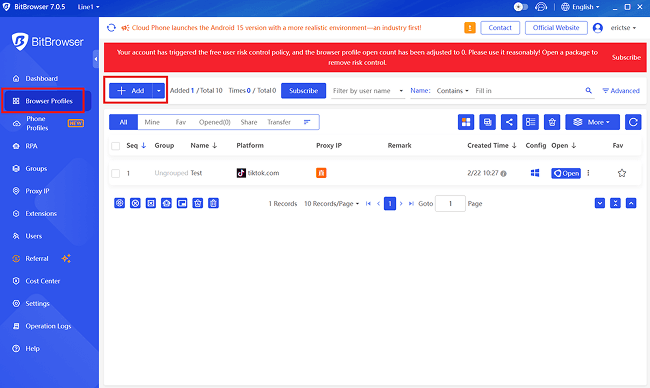Click the list-layout icon in the toolbar

pyautogui.click(x=531, y=122)
